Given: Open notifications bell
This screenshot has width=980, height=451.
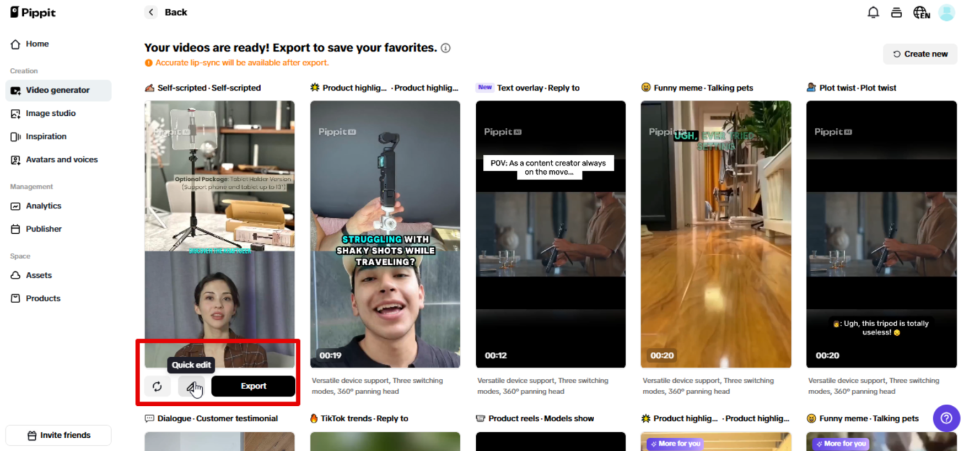Looking at the screenshot, I should [873, 12].
